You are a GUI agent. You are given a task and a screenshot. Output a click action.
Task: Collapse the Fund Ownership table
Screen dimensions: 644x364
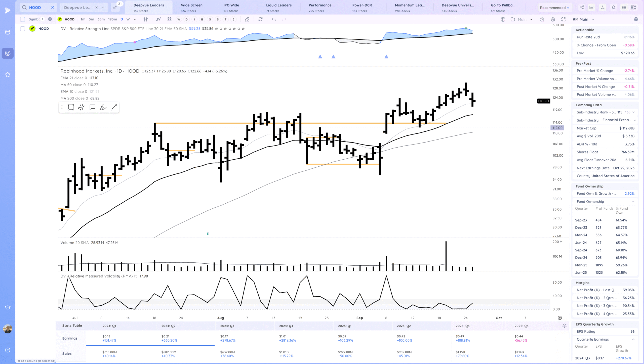(633, 202)
